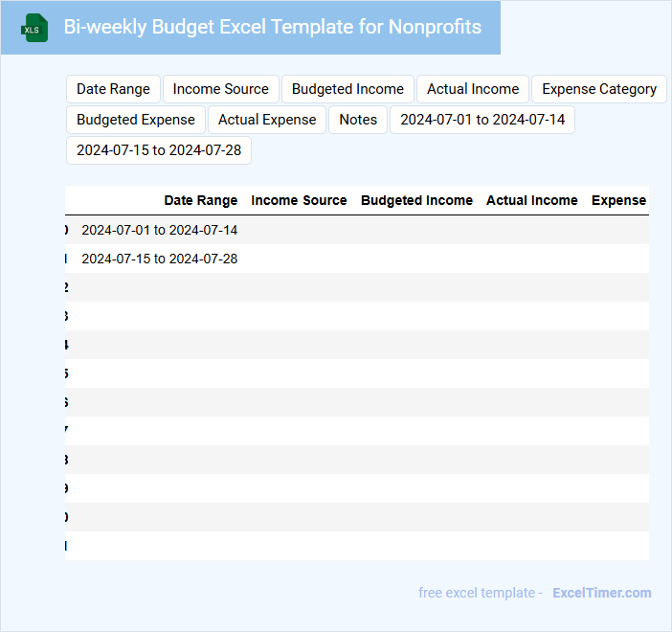
Task: Choose the Actual Income tag
Action: coord(473,89)
